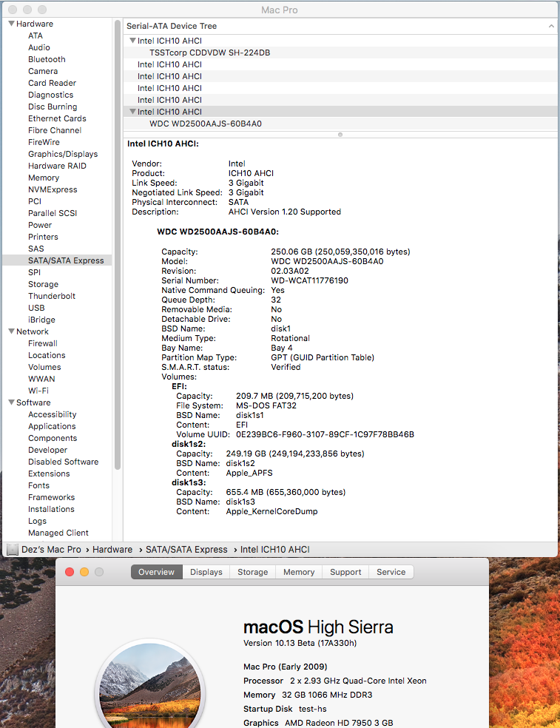560x728 pixels.
Task: Click the computer icon in path bar
Action: coord(13,549)
